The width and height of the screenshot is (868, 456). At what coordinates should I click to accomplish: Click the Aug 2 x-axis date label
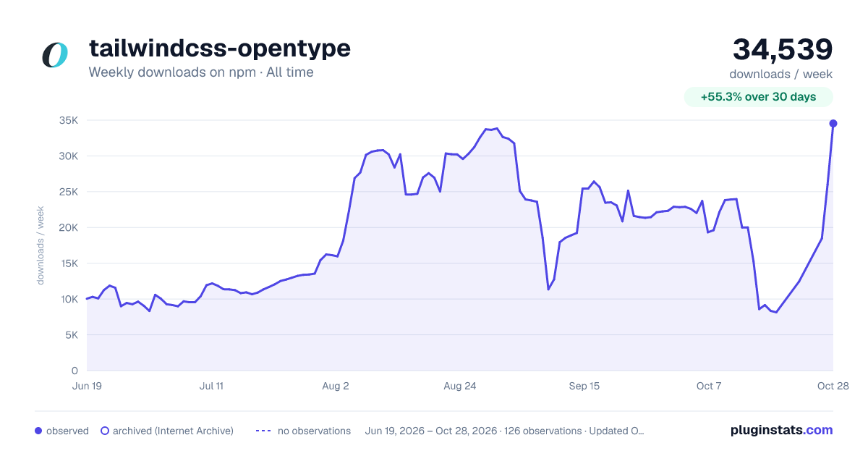coord(336,387)
